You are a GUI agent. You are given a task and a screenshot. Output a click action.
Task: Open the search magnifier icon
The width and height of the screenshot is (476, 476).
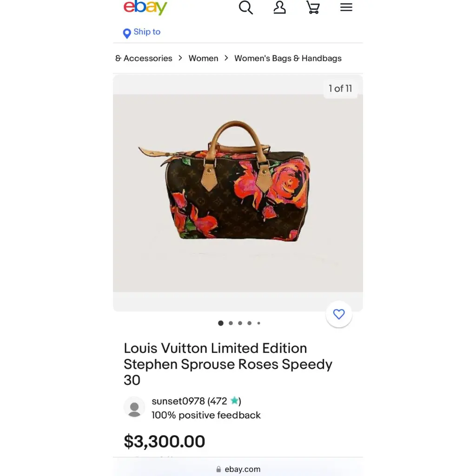point(245,7)
